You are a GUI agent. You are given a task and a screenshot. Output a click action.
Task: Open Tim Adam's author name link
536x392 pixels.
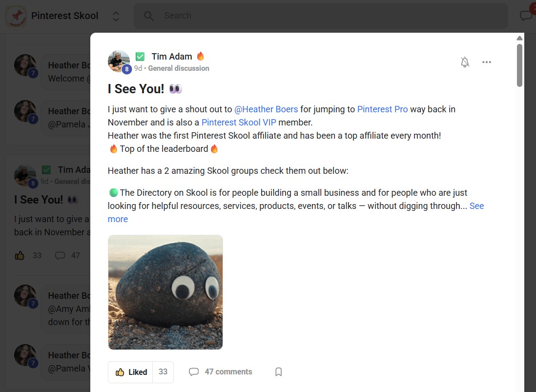(x=171, y=57)
